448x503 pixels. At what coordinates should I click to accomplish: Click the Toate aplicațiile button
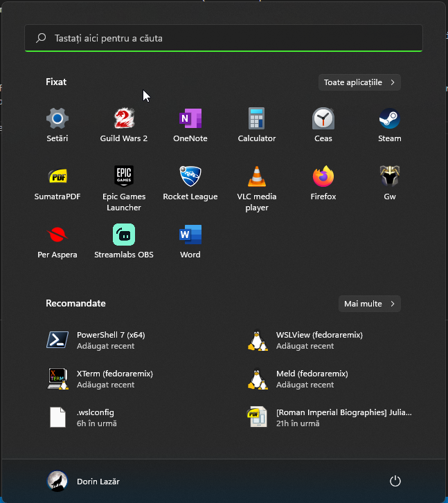click(359, 82)
